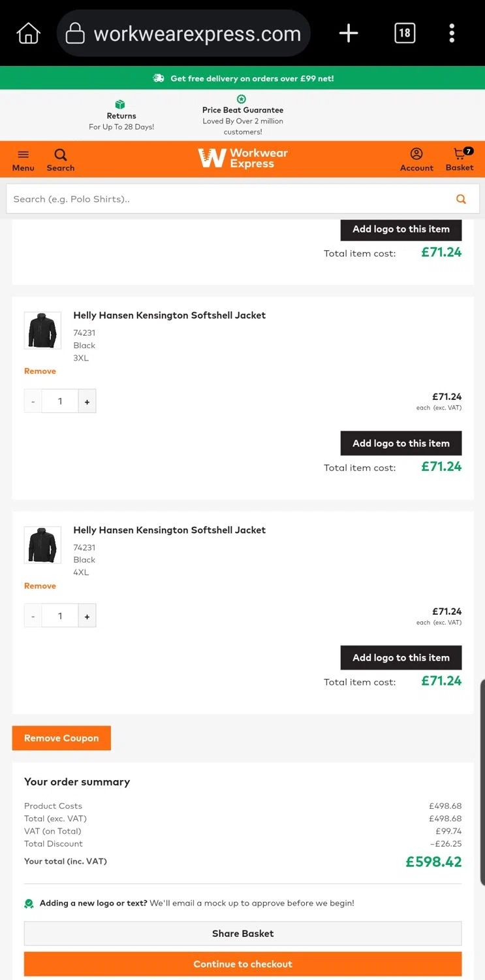The height and width of the screenshot is (980, 485).
Task: Remove the 3XL Kensington Softshell Jacket
Action: tap(40, 371)
